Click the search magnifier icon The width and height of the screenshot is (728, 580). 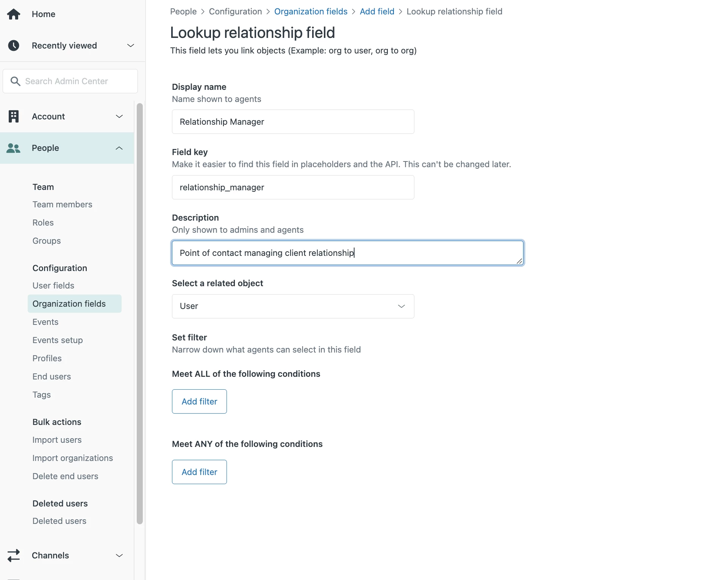tap(15, 81)
